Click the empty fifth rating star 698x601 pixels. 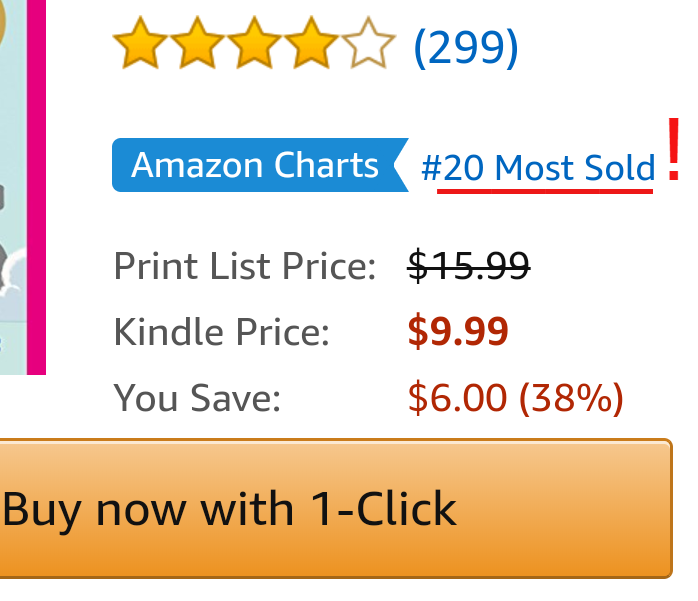(x=368, y=43)
